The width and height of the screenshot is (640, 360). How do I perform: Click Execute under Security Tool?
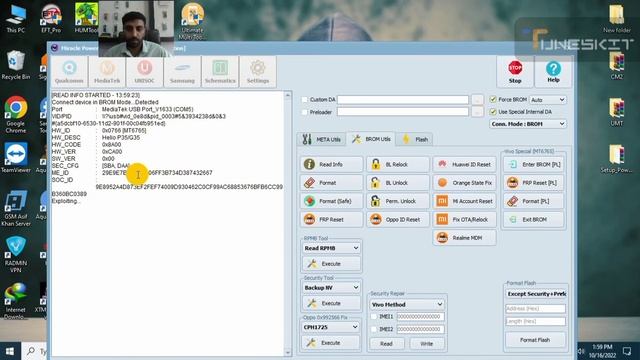[331, 303]
